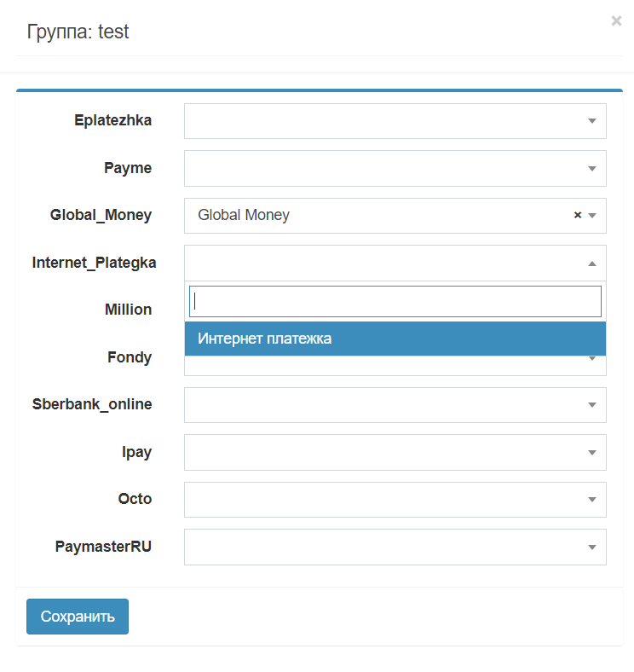634x672 pixels.
Task: Close the Группа: test dialog
Action: point(616,21)
